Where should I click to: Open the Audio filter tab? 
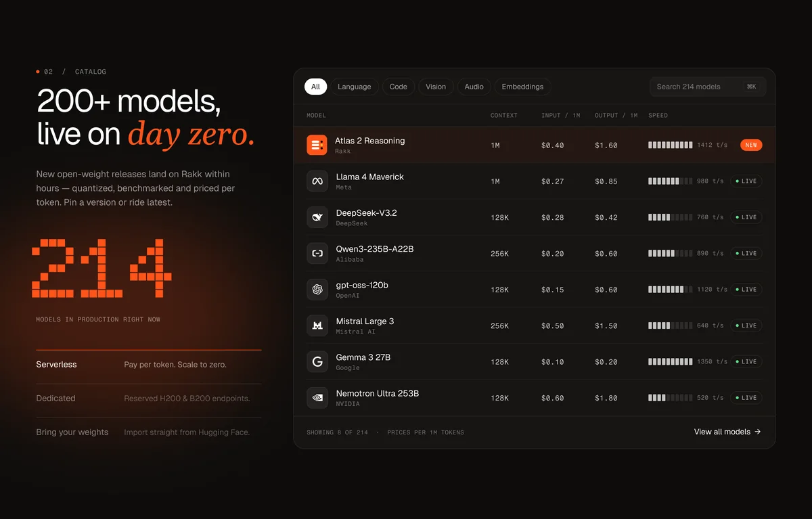click(474, 87)
